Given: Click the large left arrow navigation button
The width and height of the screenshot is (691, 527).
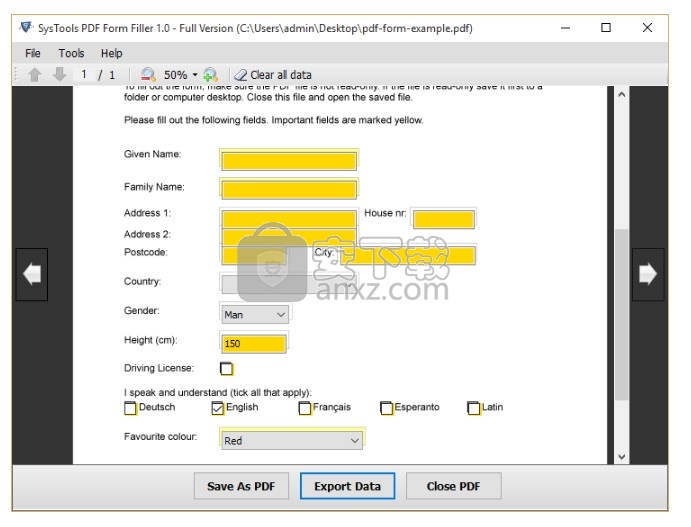Looking at the screenshot, I should tap(32, 275).
